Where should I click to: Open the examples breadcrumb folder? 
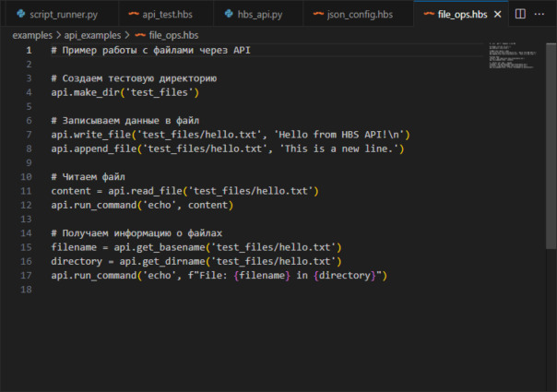[x=31, y=34]
